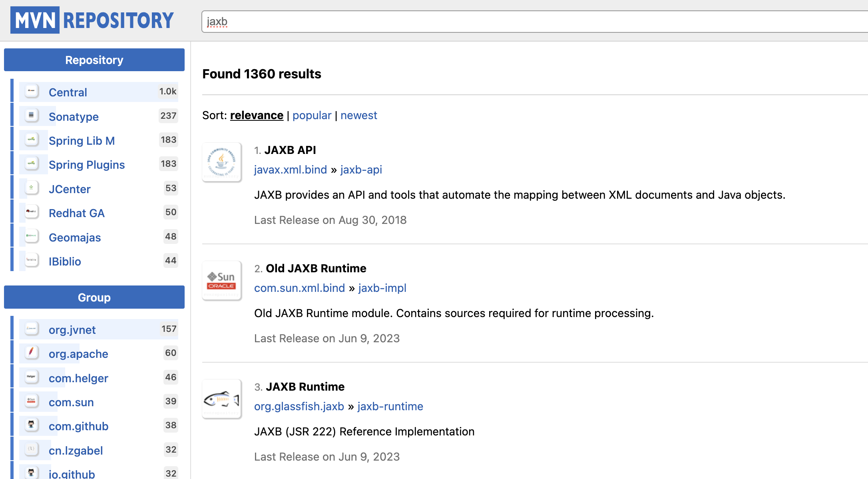Filter by io.github group

[72, 473]
